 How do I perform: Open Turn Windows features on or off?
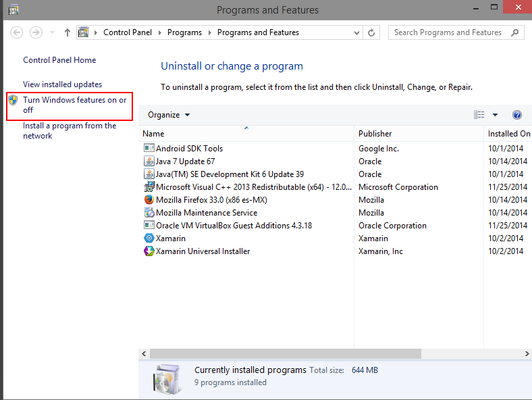(75, 105)
